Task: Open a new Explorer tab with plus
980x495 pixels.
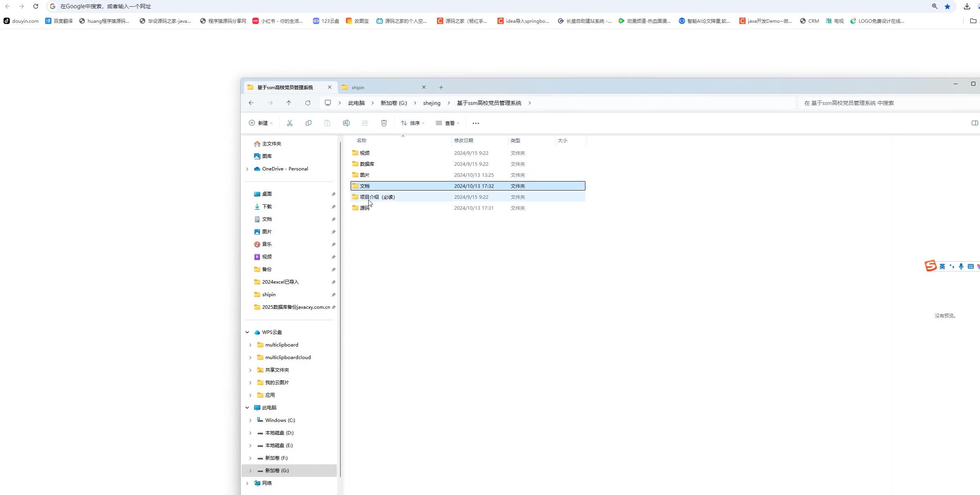Action: click(x=441, y=87)
